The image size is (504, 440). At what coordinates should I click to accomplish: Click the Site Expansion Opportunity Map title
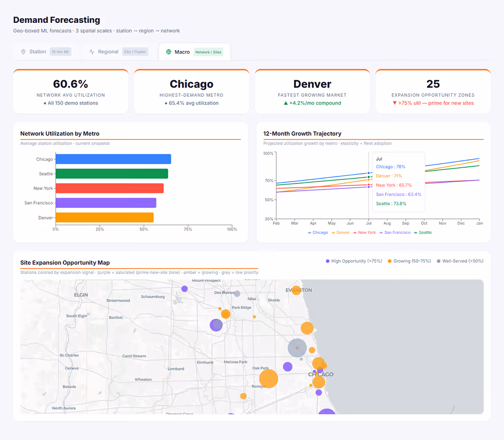point(65,263)
